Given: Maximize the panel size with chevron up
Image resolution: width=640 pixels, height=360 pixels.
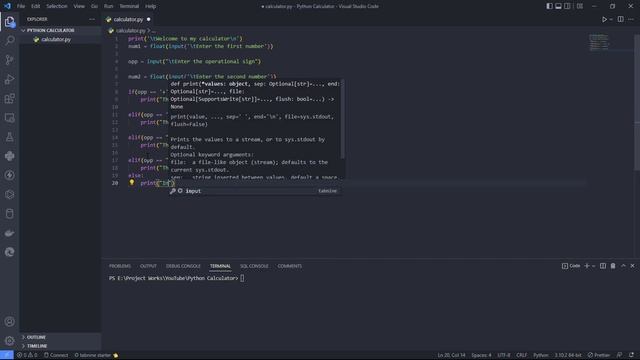Looking at the screenshot, I should click(623, 266).
